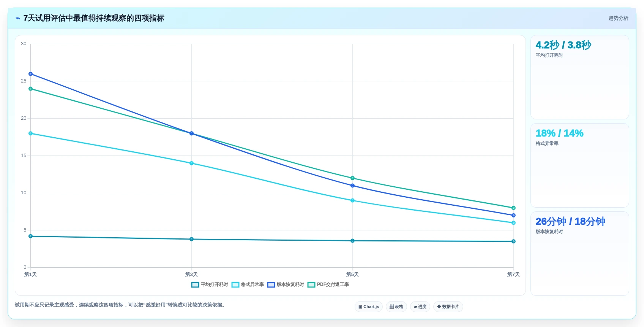Click the 平均打开耗时 data point at 第7天
Image resolution: width=644 pixels, height=327 pixels.
[513, 241]
